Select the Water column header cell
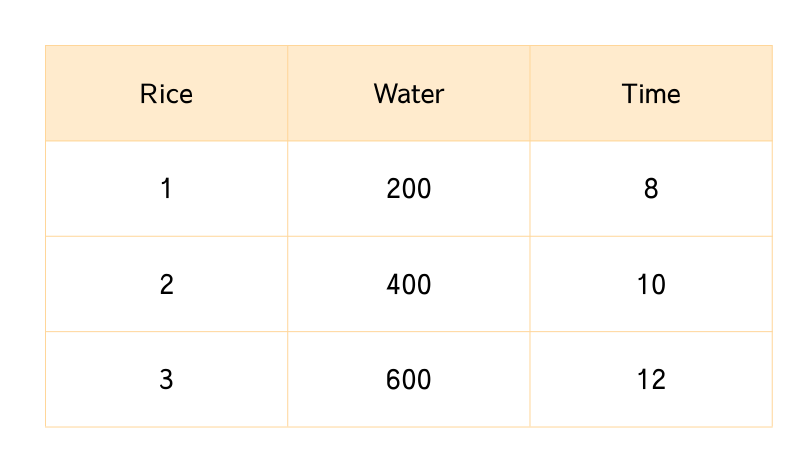The image size is (800, 450). point(408,94)
